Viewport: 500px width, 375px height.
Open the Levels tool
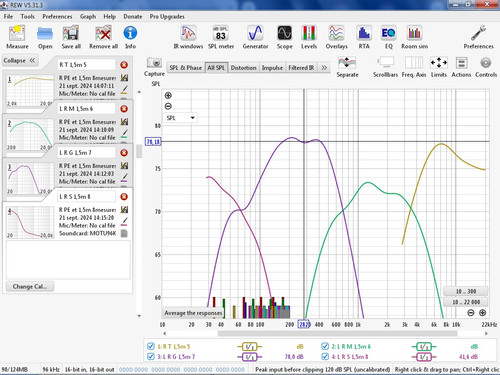309,37
